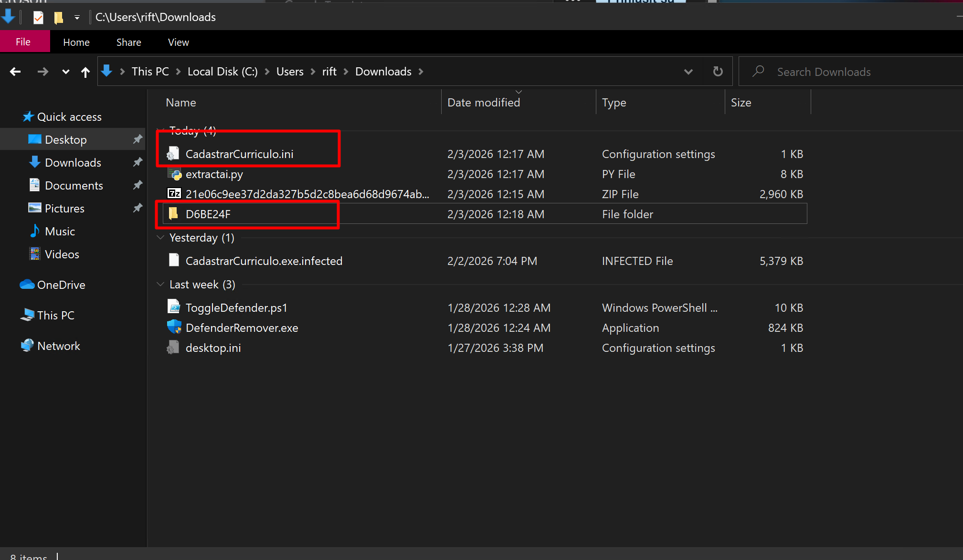
Task: Open Pictures in the navigation pane
Action: (x=64, y=209)
